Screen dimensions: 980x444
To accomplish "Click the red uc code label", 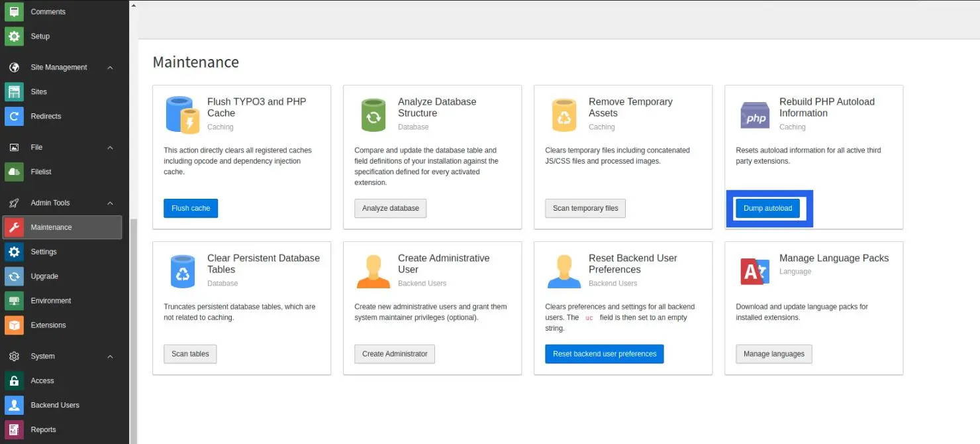I will tap(589, 317).
